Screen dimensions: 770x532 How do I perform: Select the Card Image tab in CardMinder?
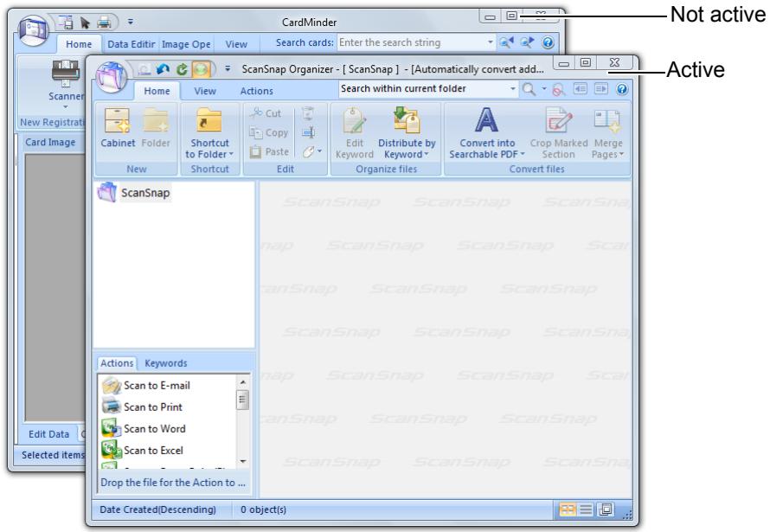point(50,142)
